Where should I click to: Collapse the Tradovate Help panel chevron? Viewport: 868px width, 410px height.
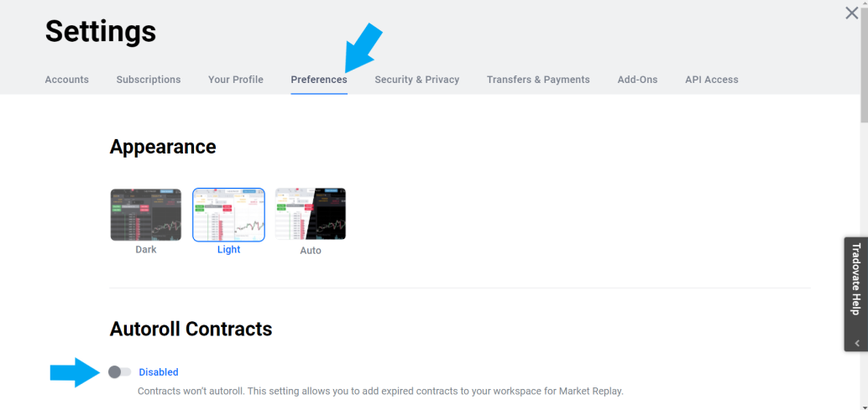(857, 343)
